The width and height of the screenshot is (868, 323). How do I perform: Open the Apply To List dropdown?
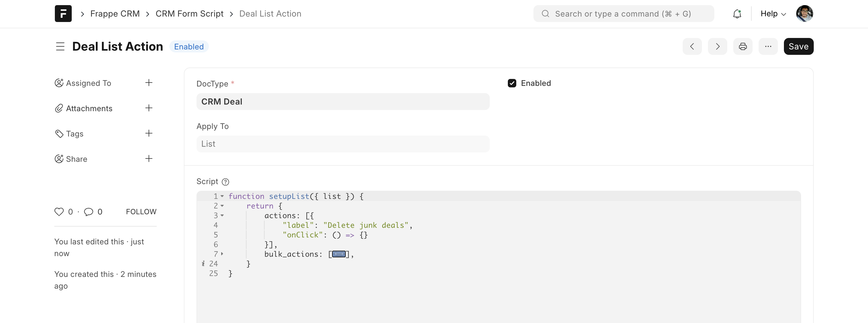click(343, 144)
